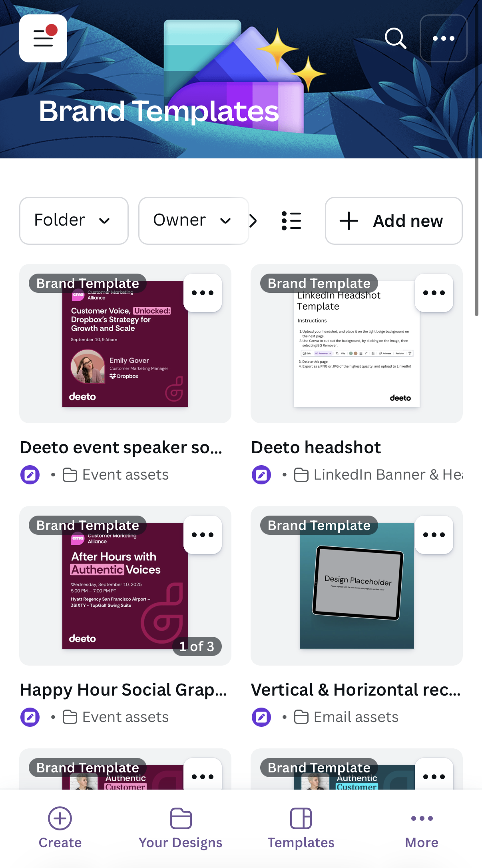The height and width of the screenshot is (868, 482).
Task: Tap editor badge icon under Vertical & Horizontal
Action: [x=261, y=717]
